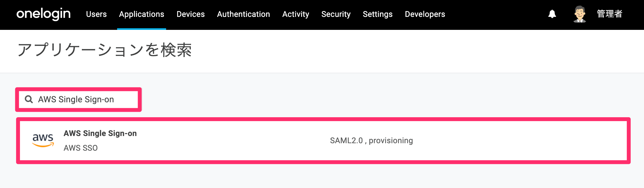The height and width of the screenshot is (188, 644).
Task: Select the AWS Single Sign-on result row
Action: (323, 141)
